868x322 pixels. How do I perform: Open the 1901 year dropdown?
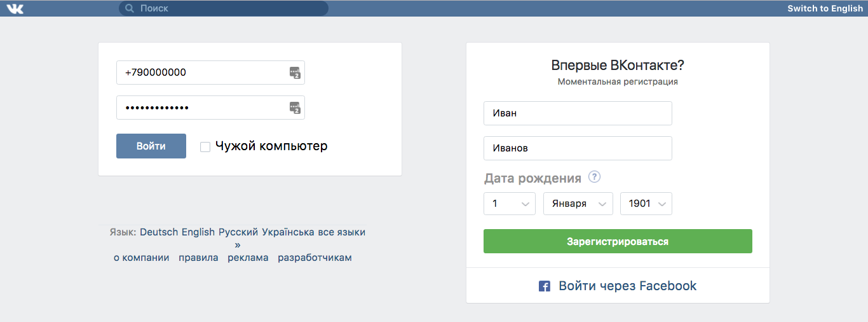tap(646, 204)
